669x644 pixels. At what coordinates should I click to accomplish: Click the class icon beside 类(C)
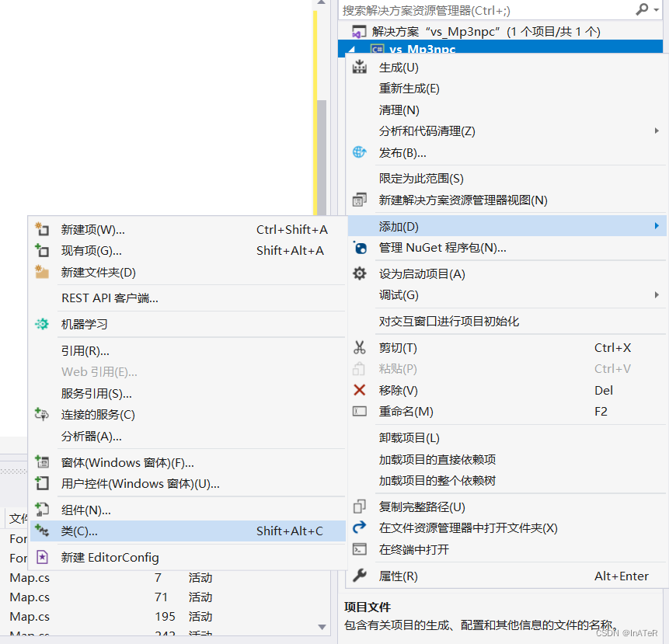(42, 531)
